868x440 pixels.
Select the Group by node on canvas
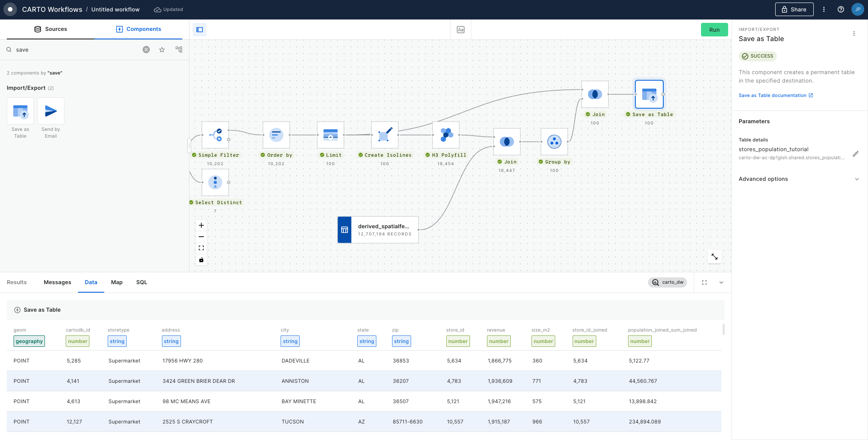554,142
